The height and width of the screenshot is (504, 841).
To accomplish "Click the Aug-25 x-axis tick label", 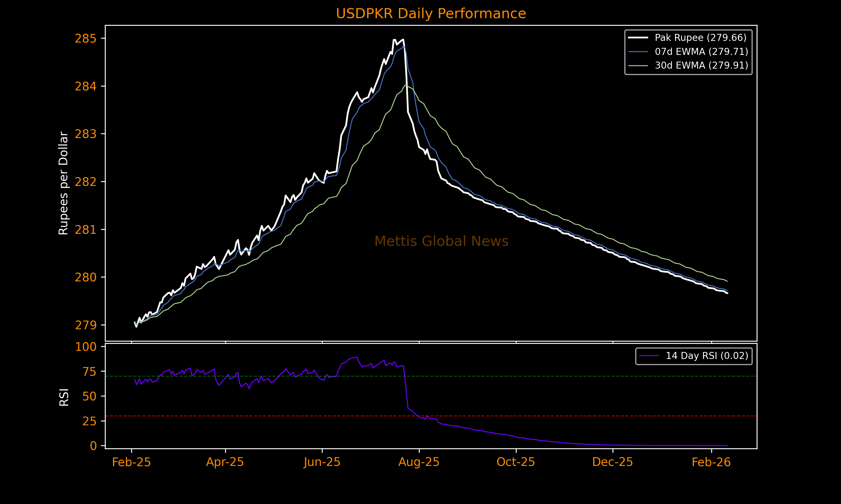I will (x=419, y=462).
